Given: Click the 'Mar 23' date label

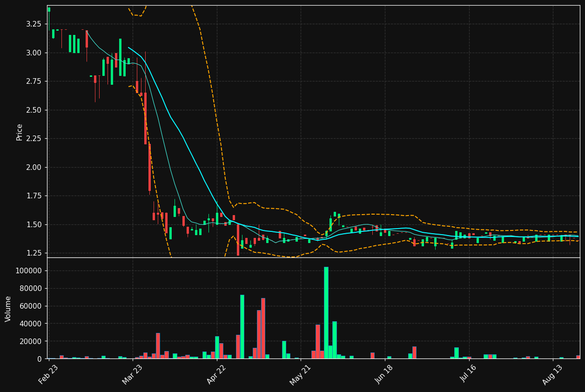Looking at the screenshot, I should point(132,375).
